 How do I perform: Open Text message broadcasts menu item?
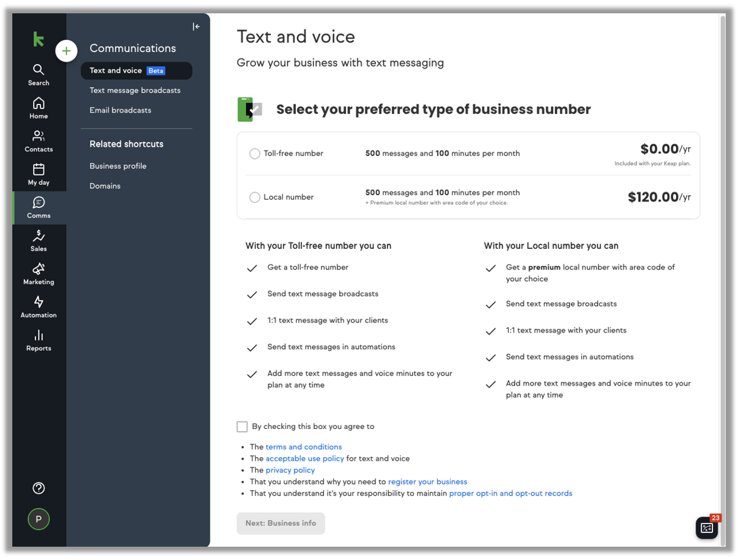[135, 91]
